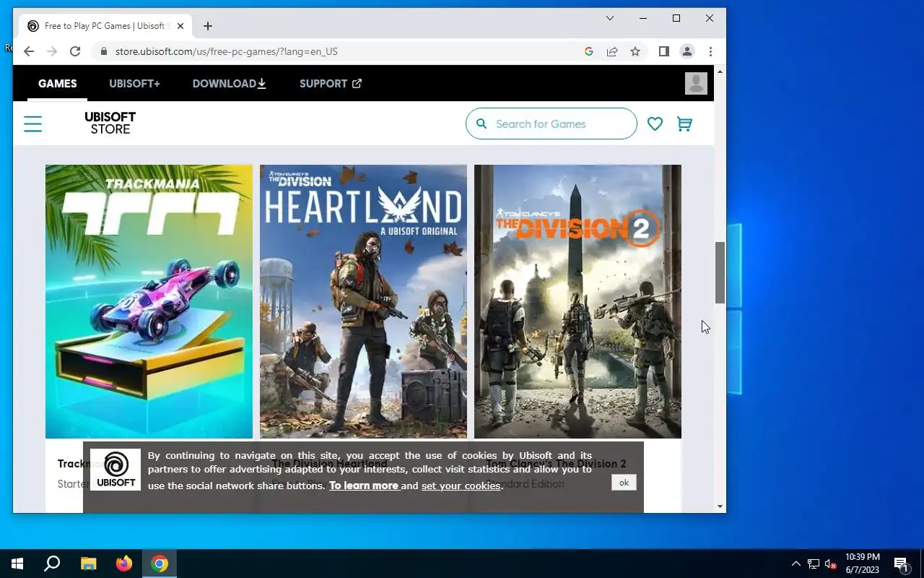Open the tab search chevron

pyautogui.click(x=610, y=18)
